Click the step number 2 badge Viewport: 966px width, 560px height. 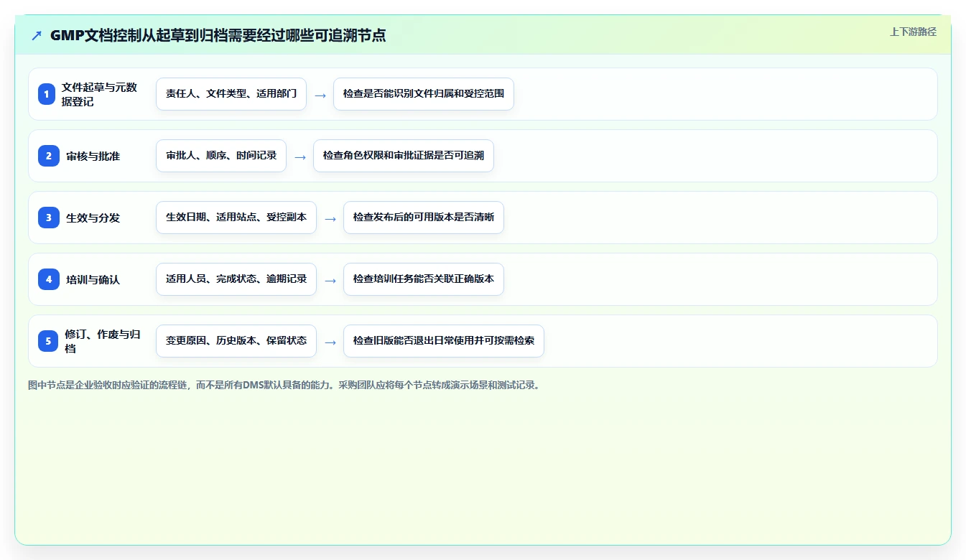[49, 156]
